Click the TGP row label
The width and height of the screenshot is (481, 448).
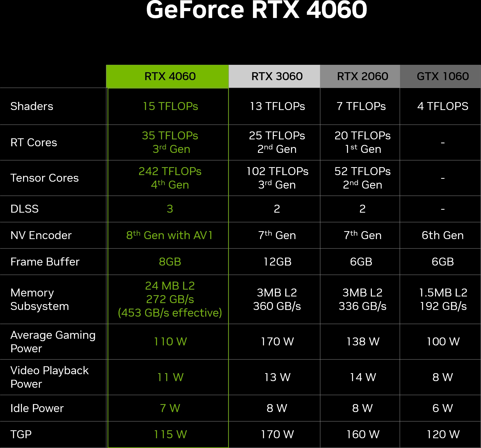(x=21, y=434)
